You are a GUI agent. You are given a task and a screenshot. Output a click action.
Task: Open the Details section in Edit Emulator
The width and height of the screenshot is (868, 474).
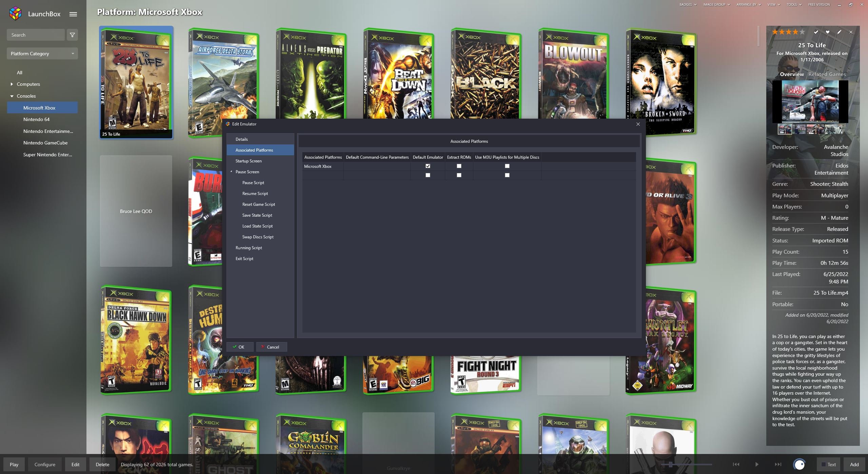point(260,139)
